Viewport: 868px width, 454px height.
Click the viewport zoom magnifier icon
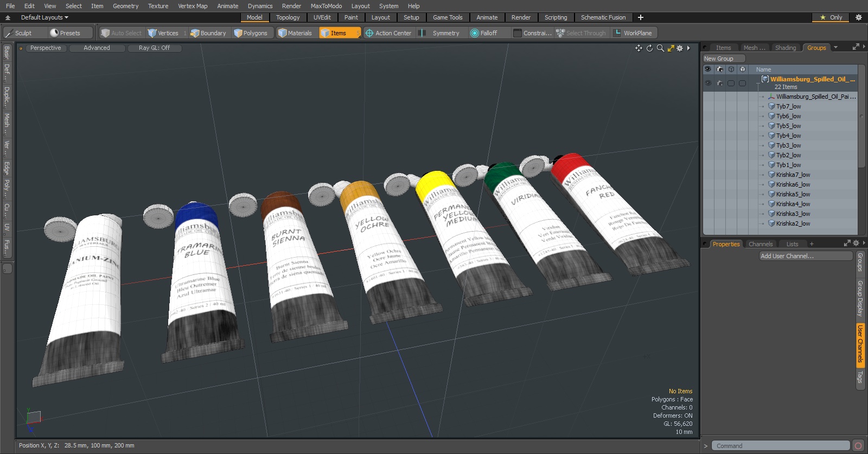tap(660, 48)
